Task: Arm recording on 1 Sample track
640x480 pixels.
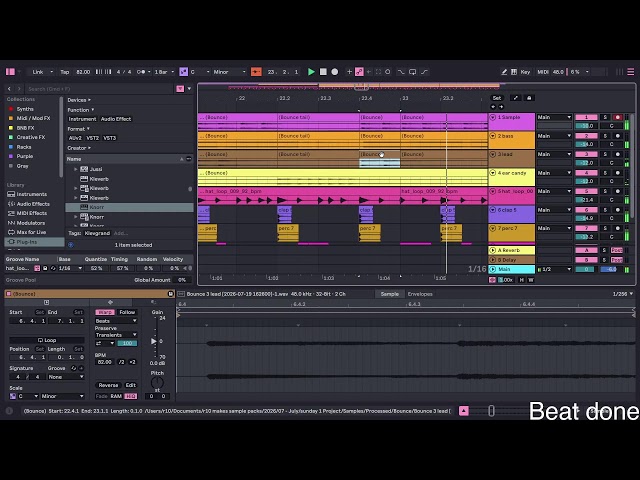Action: 618,117
